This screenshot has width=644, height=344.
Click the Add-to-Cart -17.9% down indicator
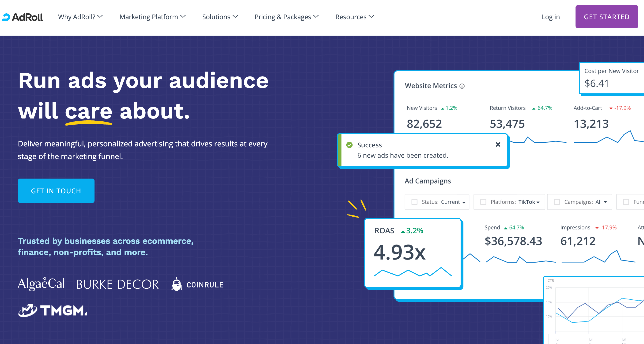click(620, 108)
